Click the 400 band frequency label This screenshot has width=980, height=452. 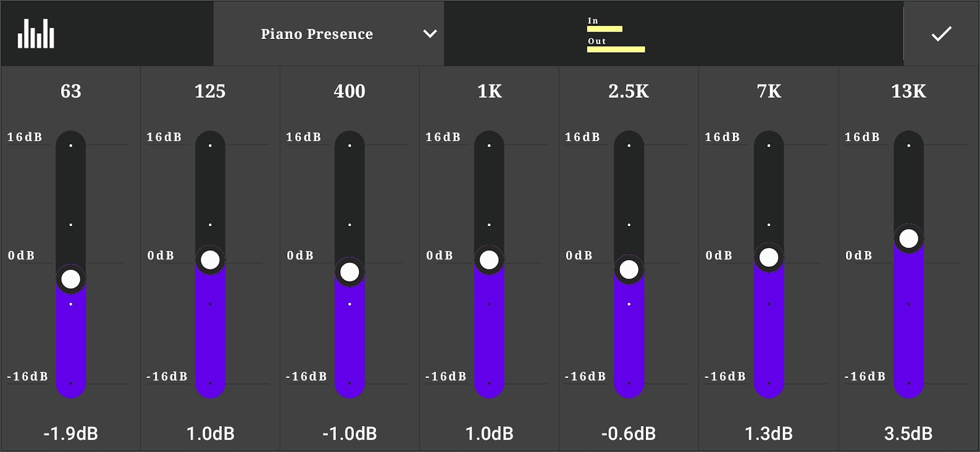[x=349, y=91]
